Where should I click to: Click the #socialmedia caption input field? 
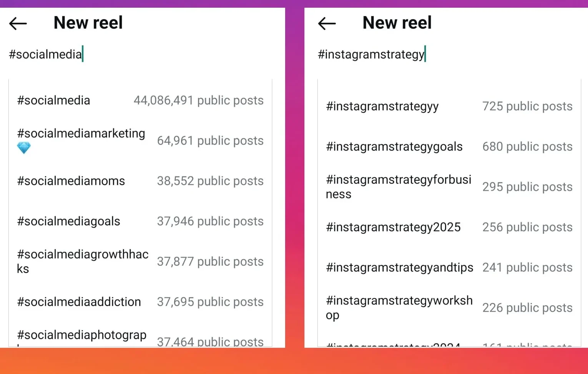click(x=140, y=54)
